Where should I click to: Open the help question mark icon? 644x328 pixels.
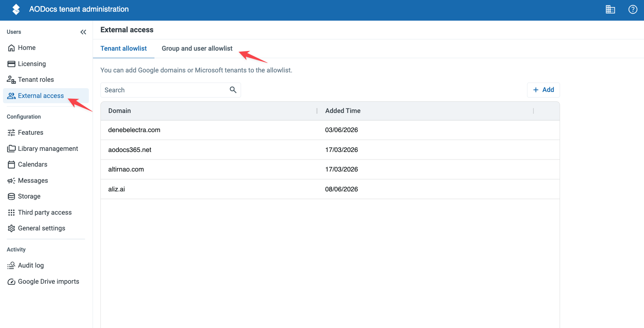[x=633, y=9]
